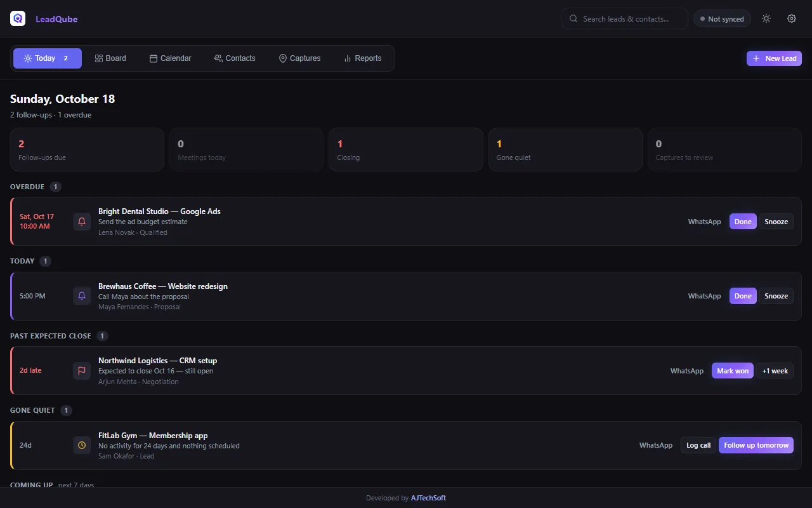Viewport: 812px width, 508px height.
Task: Switch to the Board tab
Action: pos(110,58)
